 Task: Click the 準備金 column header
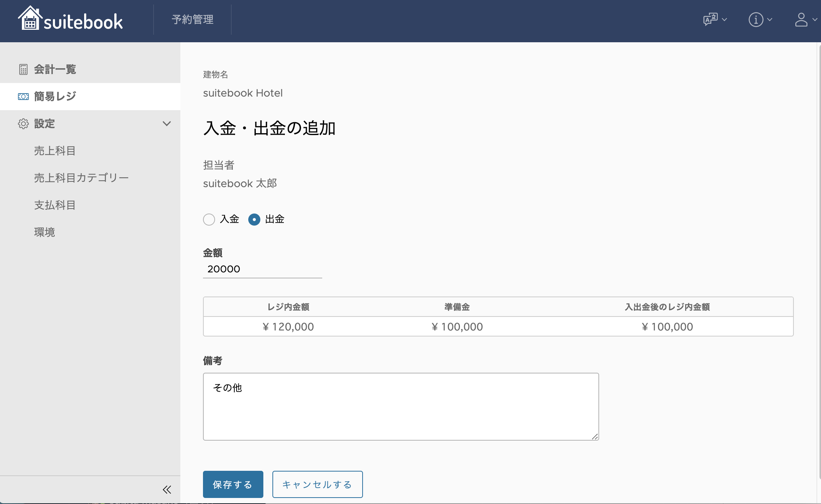(x=457, y=307)
